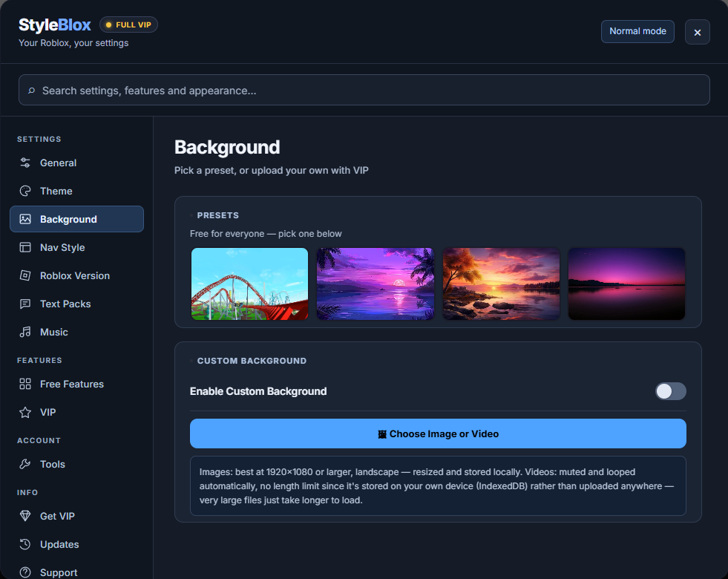Image resolution: width=728 pixels, height=579 pixels.
Task: Open Roblox Version settings
Action: click(76, 275)
